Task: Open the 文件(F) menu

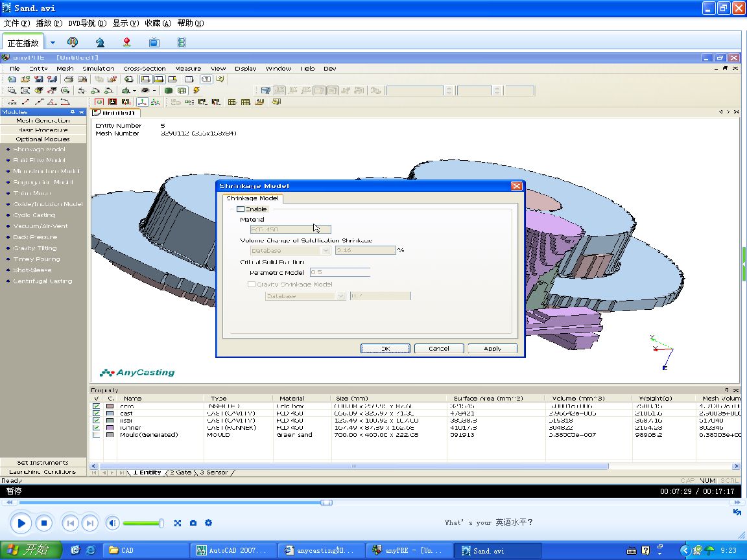Action: tap(17, 23)
